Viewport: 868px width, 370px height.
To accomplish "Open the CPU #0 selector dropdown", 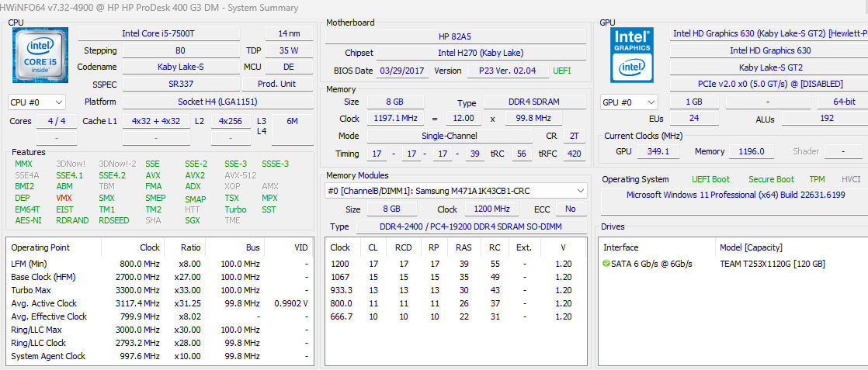I will click(36, 102).
